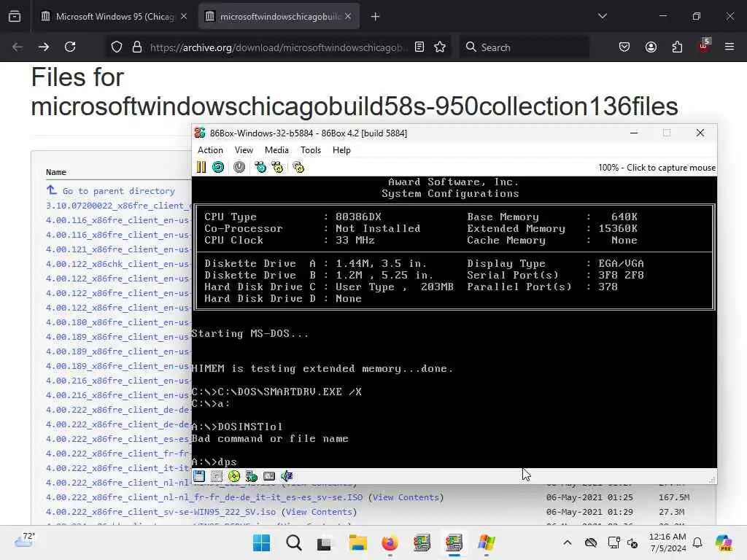Open 4.00.222_x86fre_client_sv-se-WIN95_222_SV.iso link
This screenshot has height=560, width=747.
tap(161, 512)
